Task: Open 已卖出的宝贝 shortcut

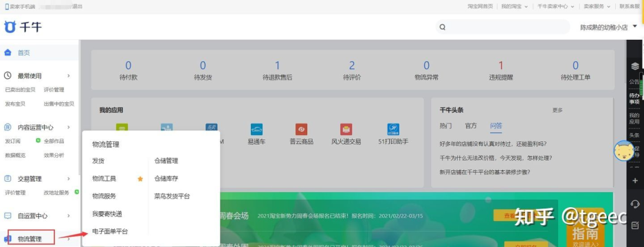Action: tap(20, 90)
